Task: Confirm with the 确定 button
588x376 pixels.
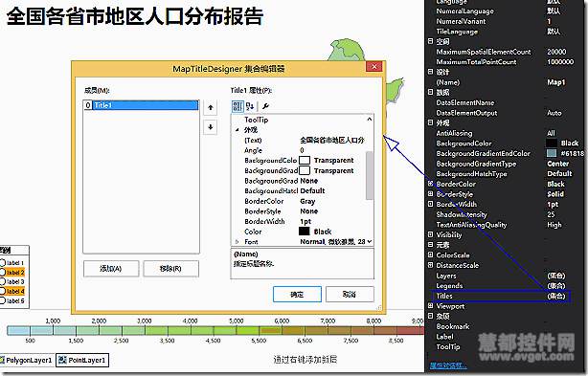Action: click(297, 295)
